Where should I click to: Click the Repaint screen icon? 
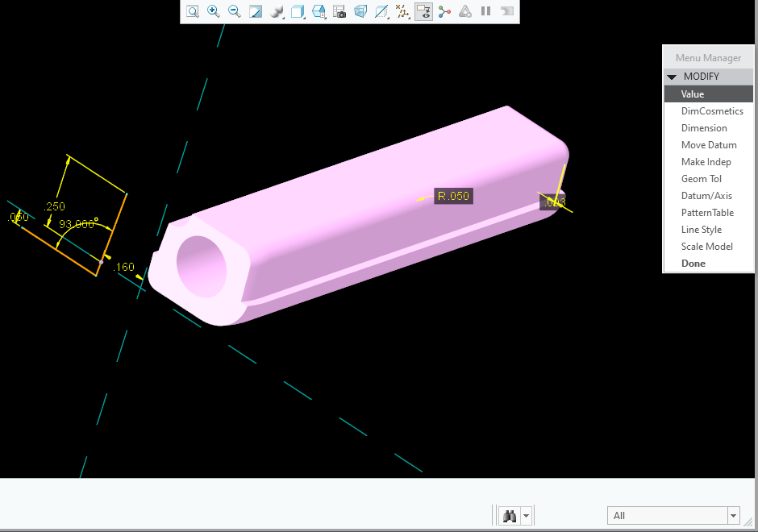256,11
